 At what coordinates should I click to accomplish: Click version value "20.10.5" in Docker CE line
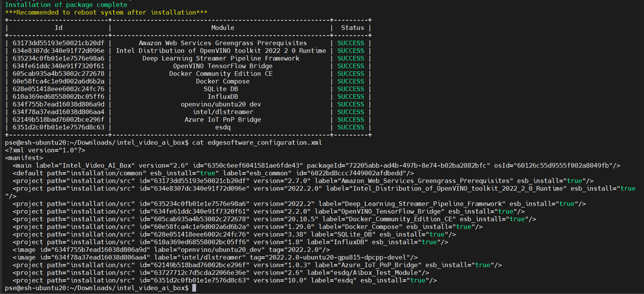303,219
